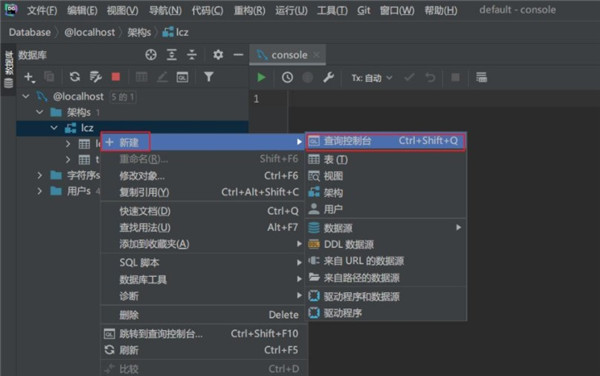Collapse the 架构s folder node
Image resolution: width=600 pixels, height=376 pixels.
(39, 112)
